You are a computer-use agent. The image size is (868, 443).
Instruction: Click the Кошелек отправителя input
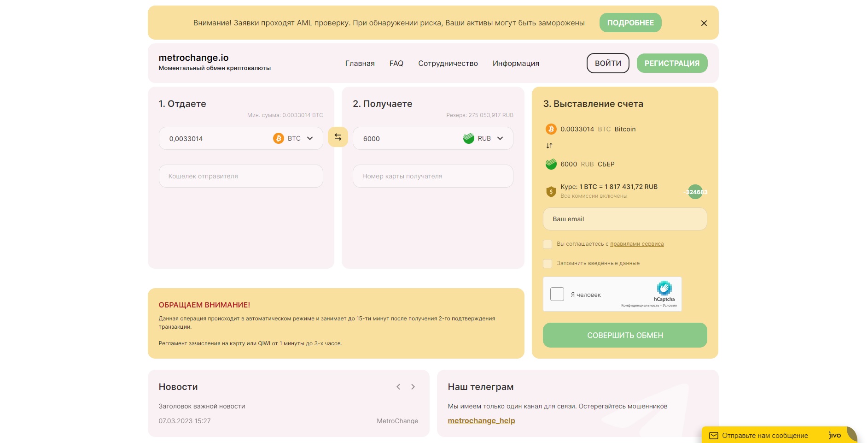coord(241,176)
